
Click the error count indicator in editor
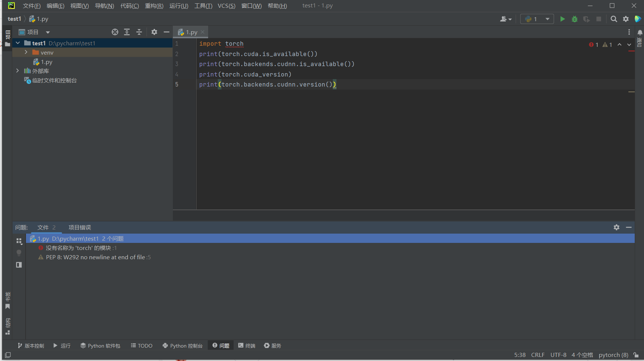click(594, 45)
